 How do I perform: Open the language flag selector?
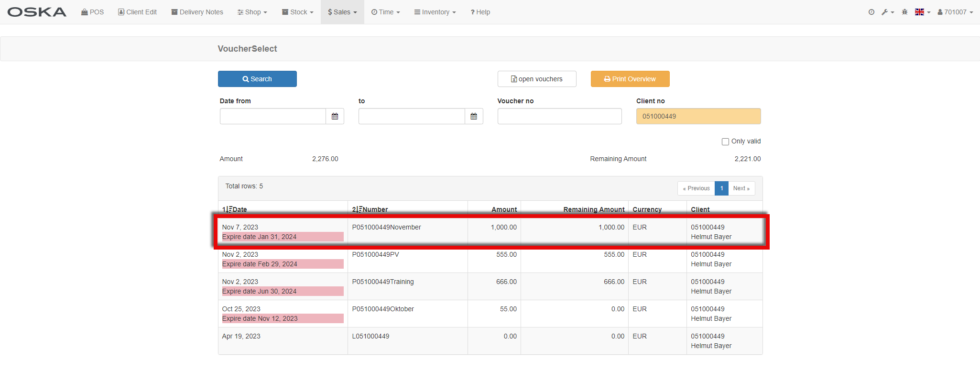coord(922,12)
